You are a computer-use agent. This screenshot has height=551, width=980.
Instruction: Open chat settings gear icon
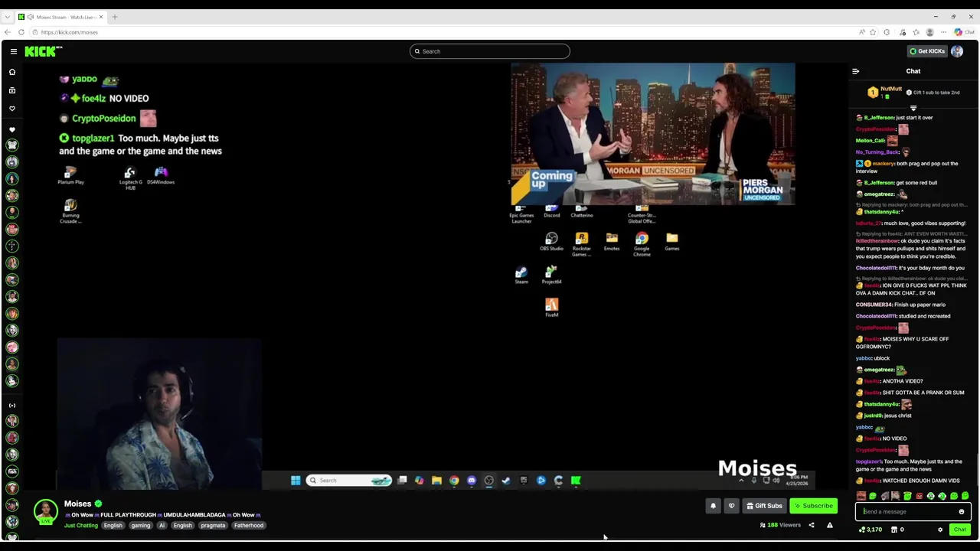940,530
